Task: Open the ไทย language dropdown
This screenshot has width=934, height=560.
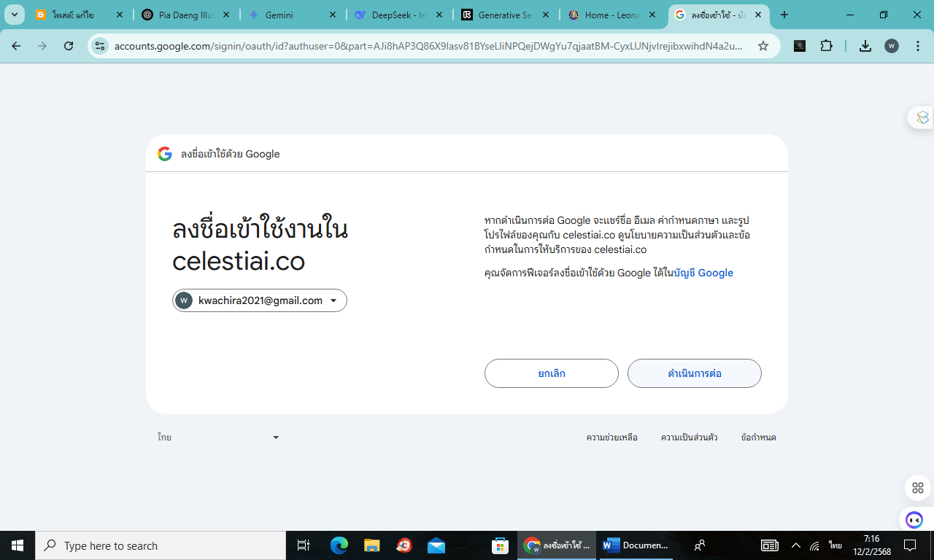Action: tap(218, 437)
